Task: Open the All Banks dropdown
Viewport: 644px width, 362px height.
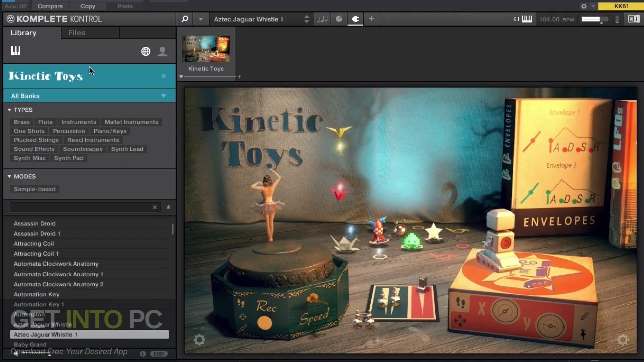Action: (89, 96)
